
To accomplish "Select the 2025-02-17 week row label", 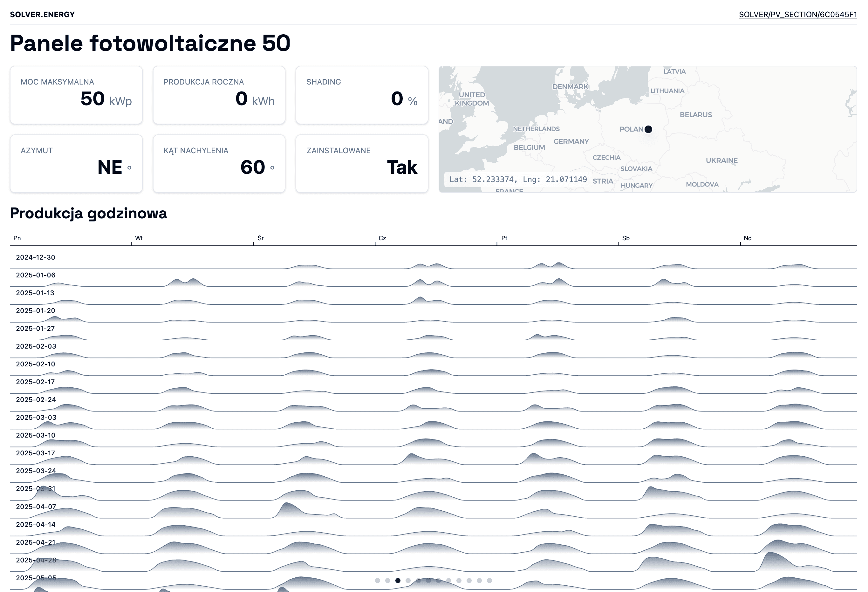I will click(36, 382).
